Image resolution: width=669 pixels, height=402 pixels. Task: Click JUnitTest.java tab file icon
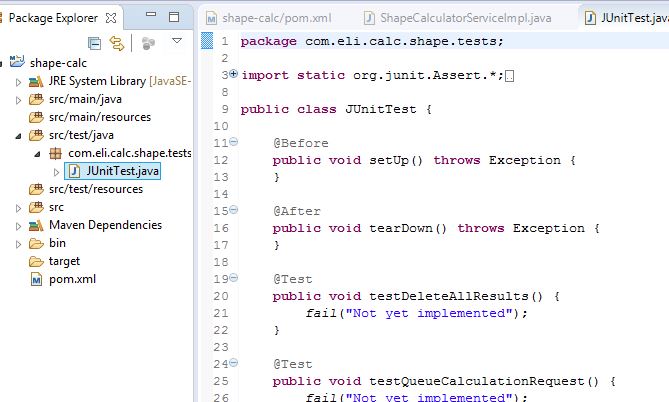click(x=590, y=18)
